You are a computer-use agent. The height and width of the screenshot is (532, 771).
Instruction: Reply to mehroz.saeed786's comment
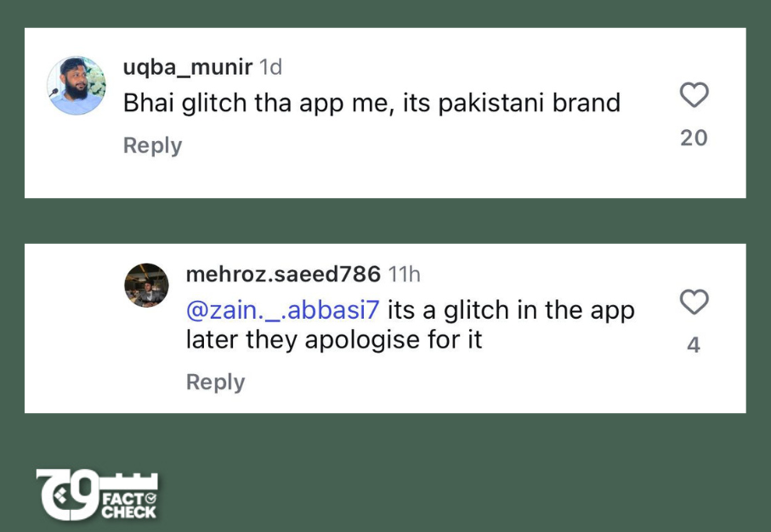pos(215,382)
